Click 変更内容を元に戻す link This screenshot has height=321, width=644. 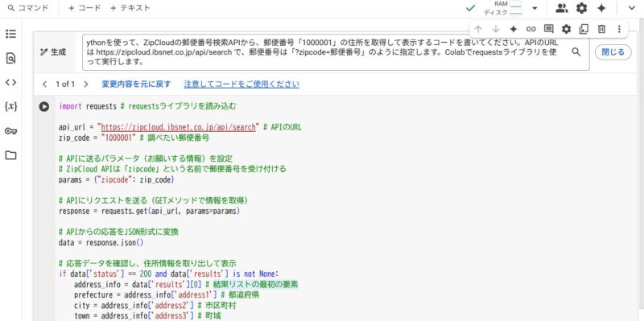(x=136, y=84)
